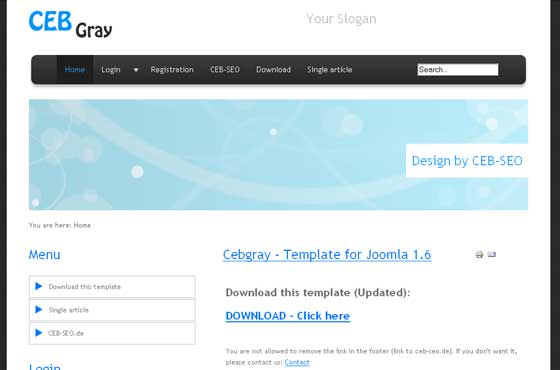Open the Home menu item
The width and height of the screenshot is (560, 370).
(75, 69)
